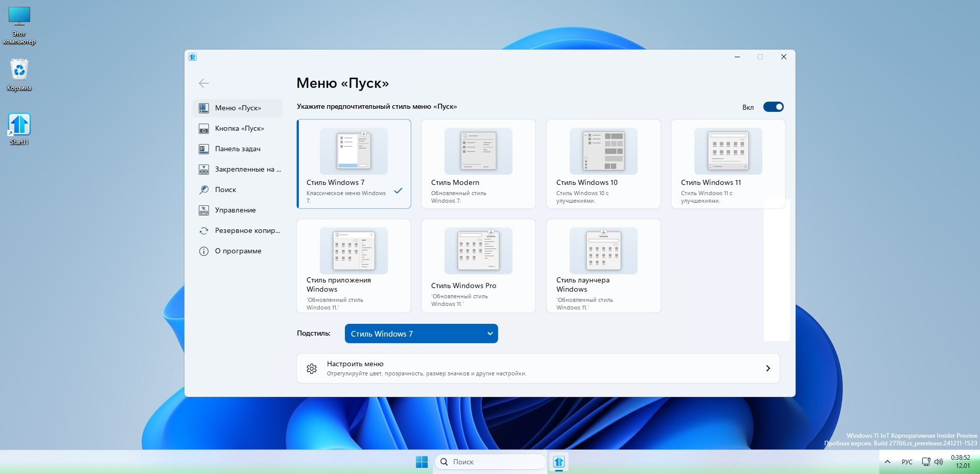Screen dimensions: 980x474
Task: Show hidden tray icons with the taskbar chevron
Action: point(888,462)
